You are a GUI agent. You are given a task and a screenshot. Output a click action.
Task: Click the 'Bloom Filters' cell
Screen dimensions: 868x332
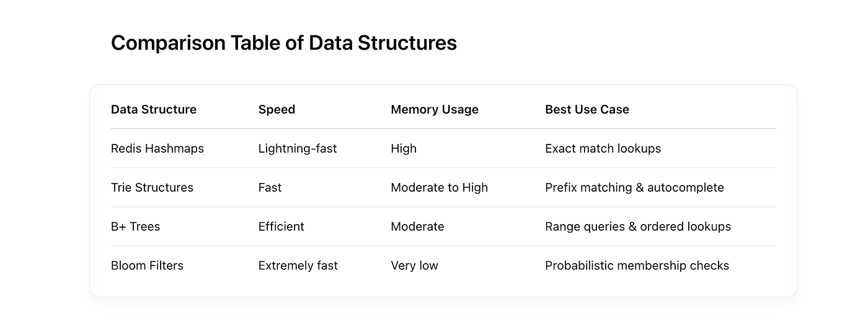click(x=147, y=266)
